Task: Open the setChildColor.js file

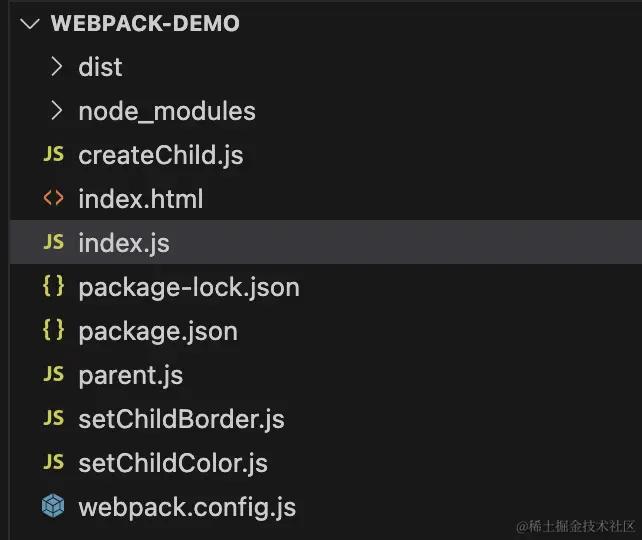Action: (x=173, y=463)
